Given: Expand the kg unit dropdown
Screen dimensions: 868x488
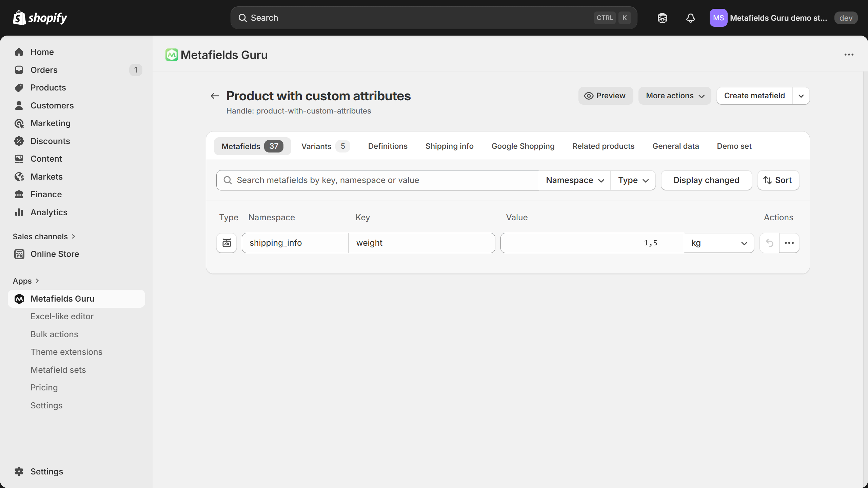Looking at the screenshot, I should tap(719, 243).
